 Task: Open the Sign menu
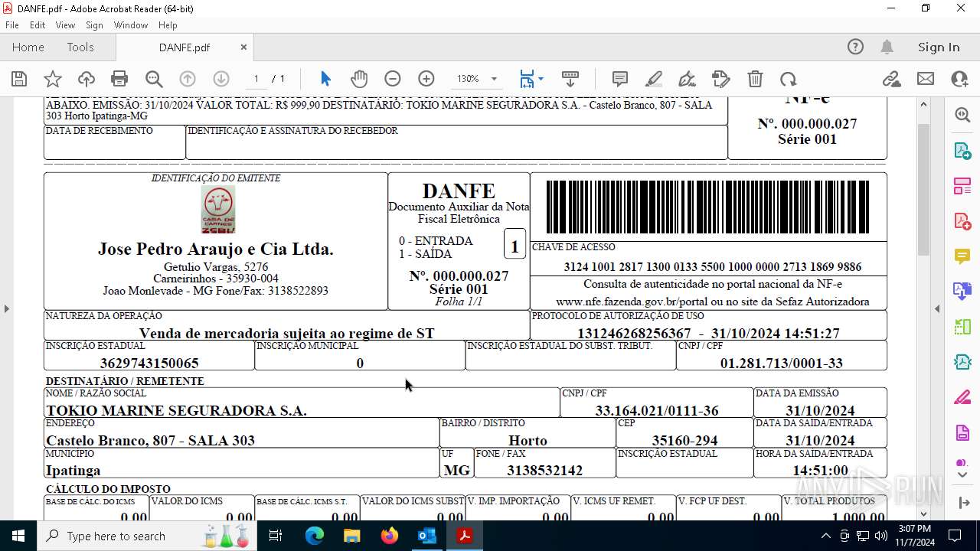[94, 25]
